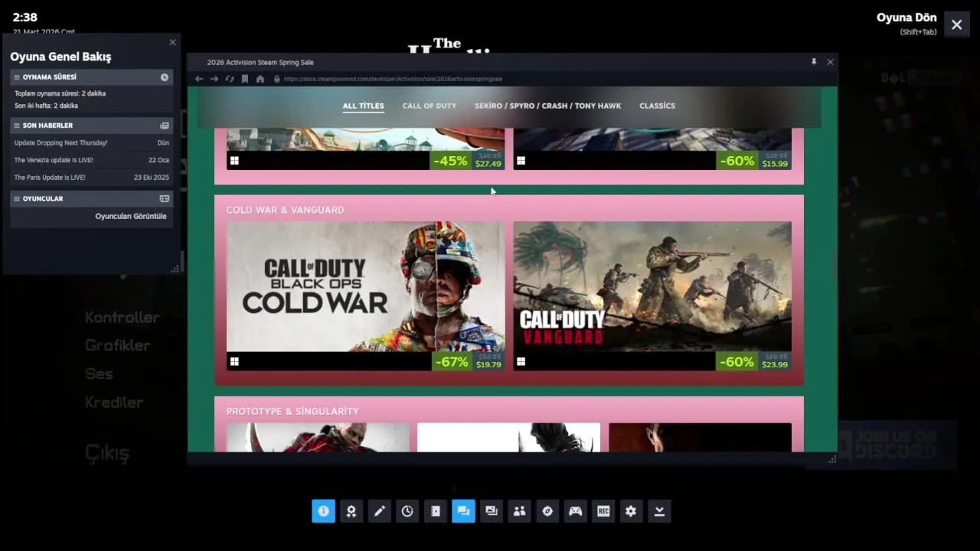
Task: Click the browser window resize grip corner
Action: (x=832, y=459)
